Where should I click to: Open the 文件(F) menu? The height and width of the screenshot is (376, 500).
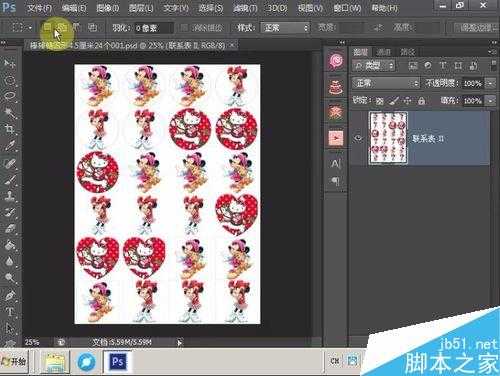pos(39,8)
